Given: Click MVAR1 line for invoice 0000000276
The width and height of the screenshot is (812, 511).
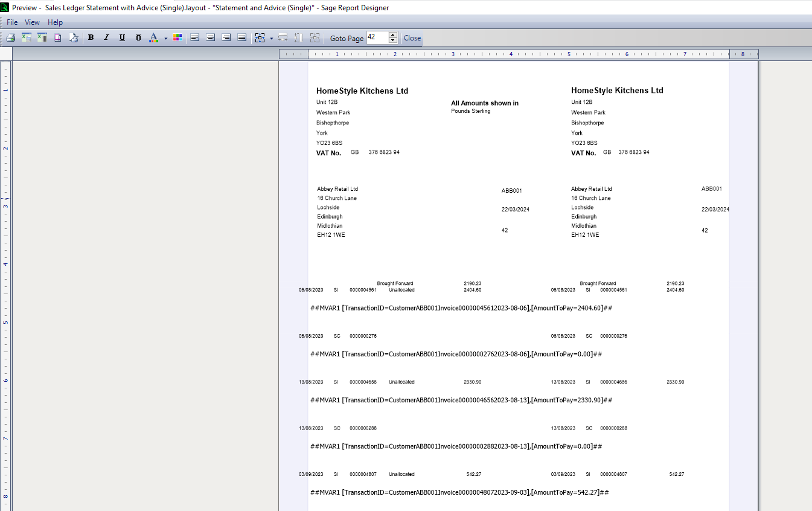Looking at the screenshot, I should point(456,354).
